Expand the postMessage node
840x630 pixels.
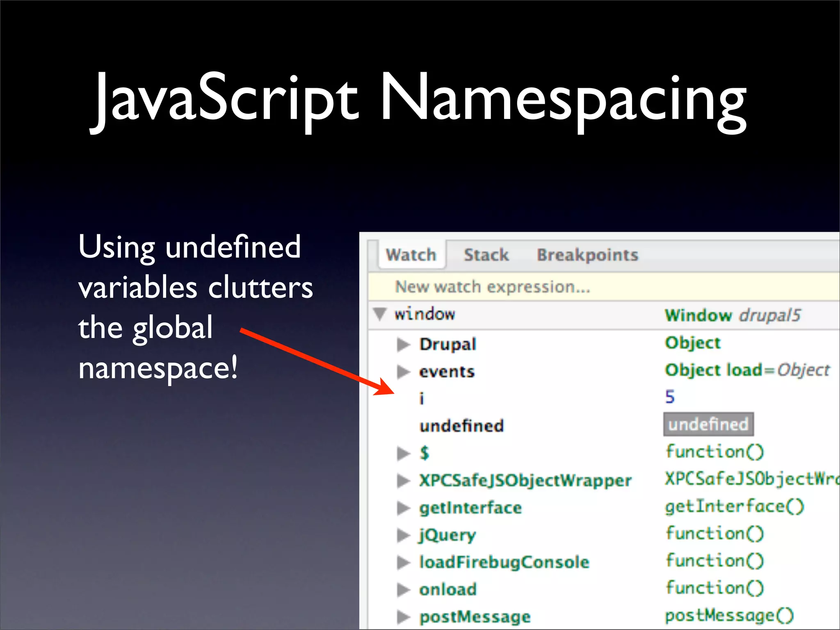[404, 616]
